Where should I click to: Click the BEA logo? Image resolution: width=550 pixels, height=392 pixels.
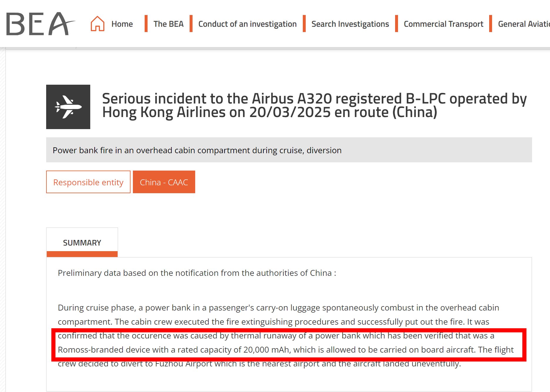[x=40, y=24]
